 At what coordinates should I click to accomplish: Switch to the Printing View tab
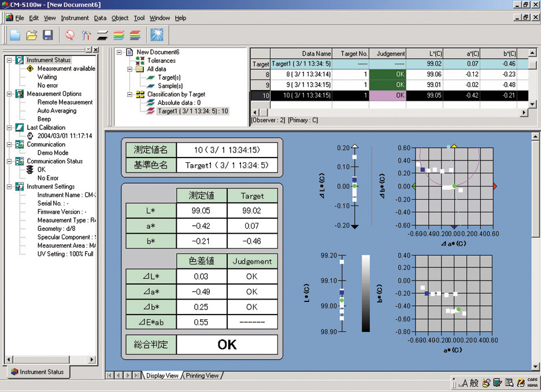click(x=202, y=375)
